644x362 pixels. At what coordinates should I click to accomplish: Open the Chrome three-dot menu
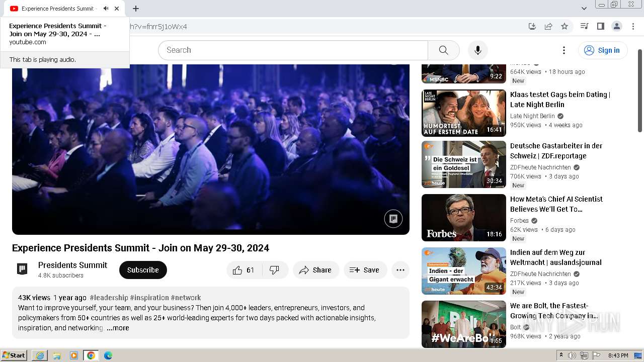click(632, 26)
